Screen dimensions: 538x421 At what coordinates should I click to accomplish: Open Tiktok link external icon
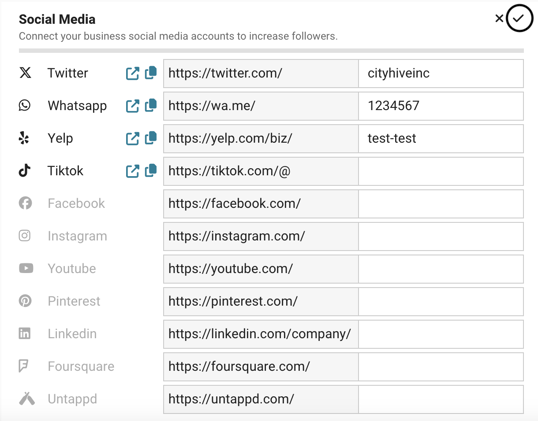tap(132, 171)
